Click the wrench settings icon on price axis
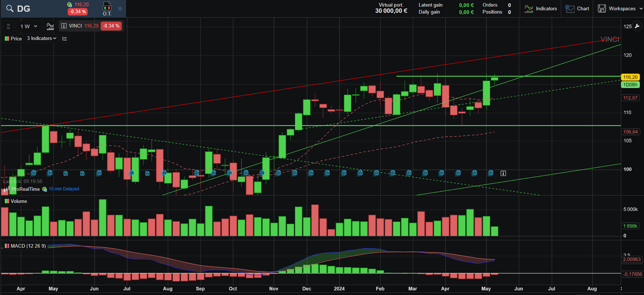 point(637,26)
